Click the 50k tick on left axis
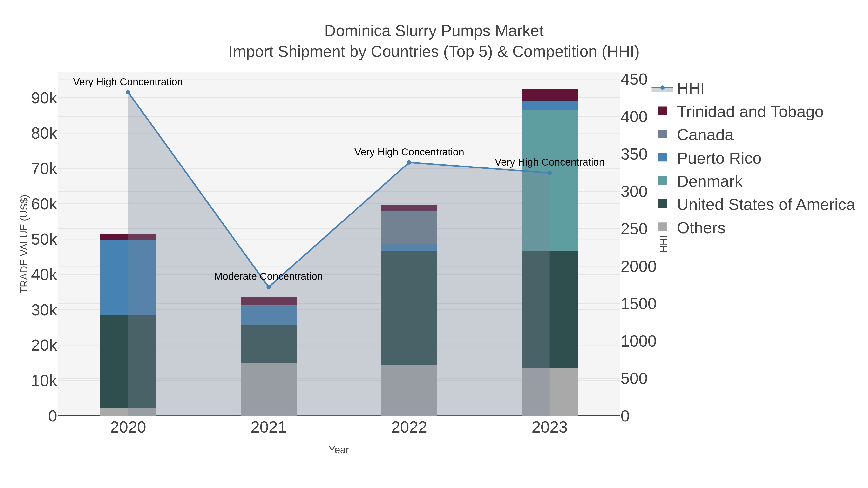868x488 pixels. coord(44,240)
